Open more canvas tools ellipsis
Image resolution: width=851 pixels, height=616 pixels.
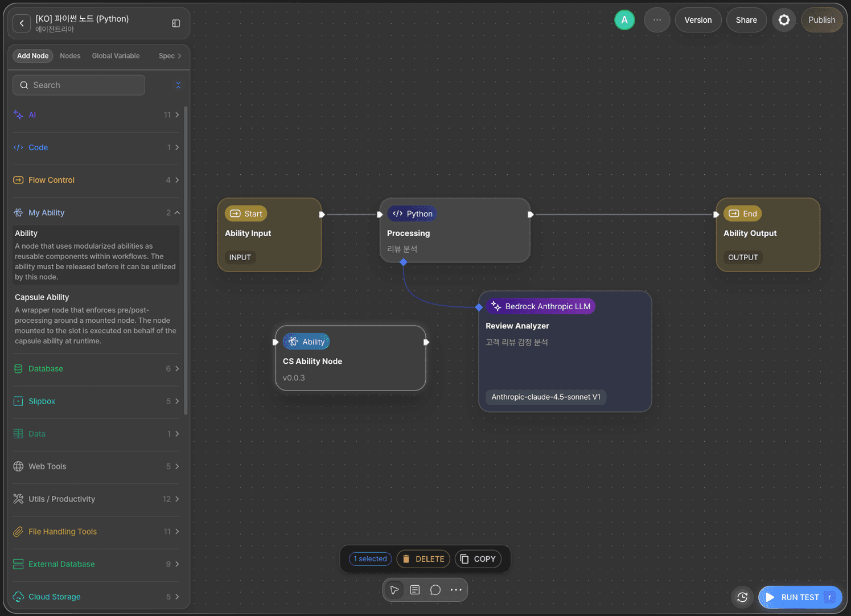pyautogui.click(x=456, y=590)
